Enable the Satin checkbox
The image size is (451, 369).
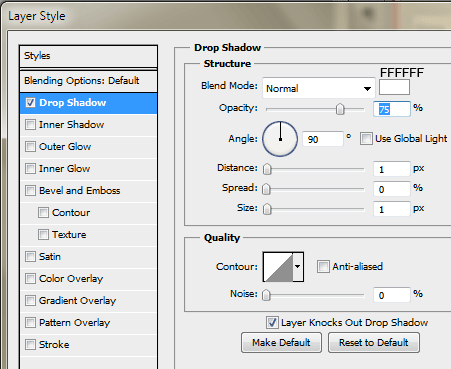click(x=30, y=257)
